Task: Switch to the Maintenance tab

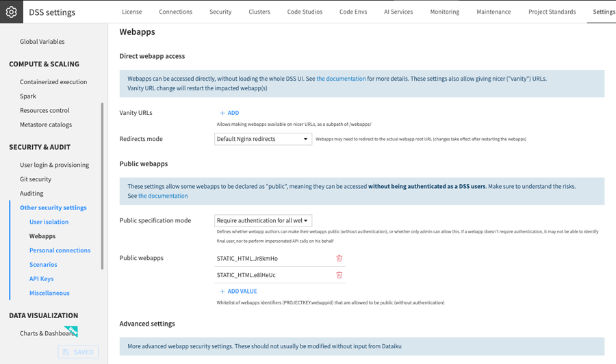Action: [493, 12]
